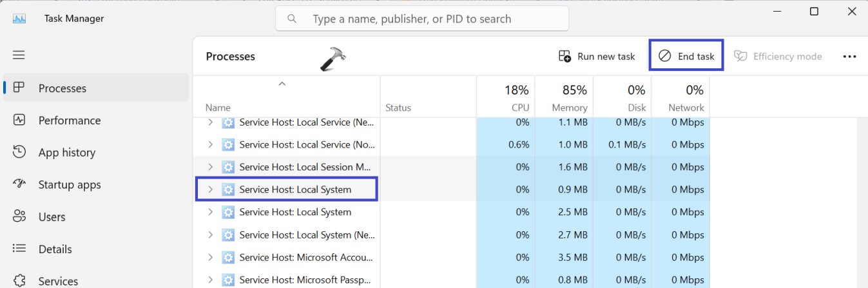
Task: Go to Startup apps section
Action: 69,185
